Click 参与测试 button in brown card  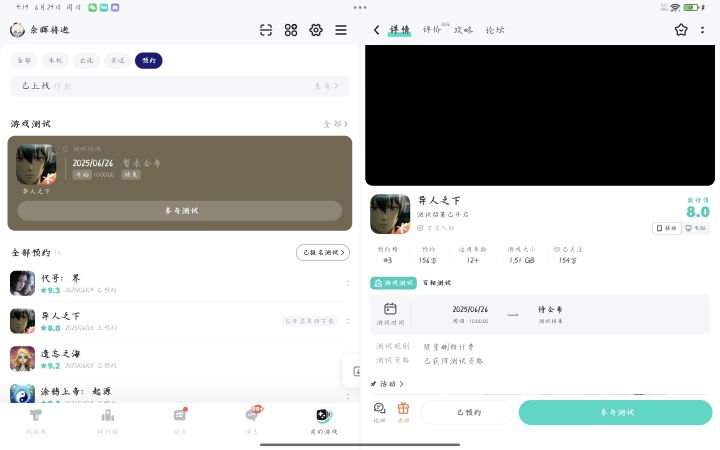pos(180,211)
